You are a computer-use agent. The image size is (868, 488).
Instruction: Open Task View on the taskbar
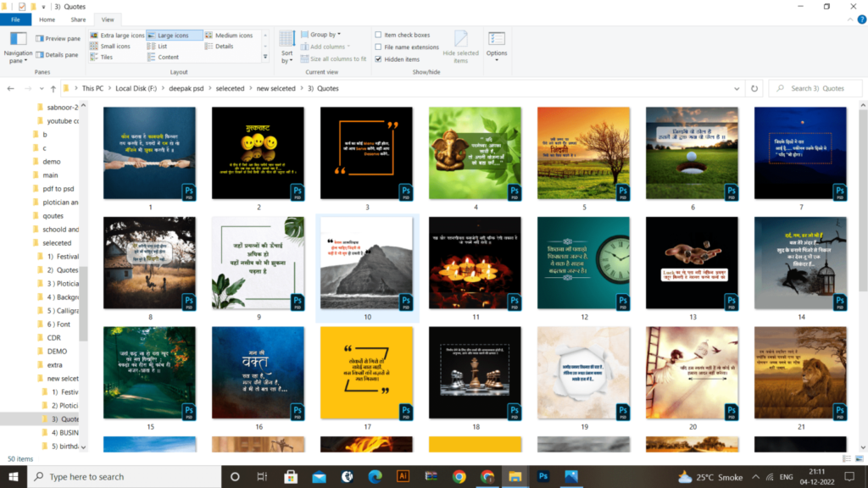(x=263, y=476)
